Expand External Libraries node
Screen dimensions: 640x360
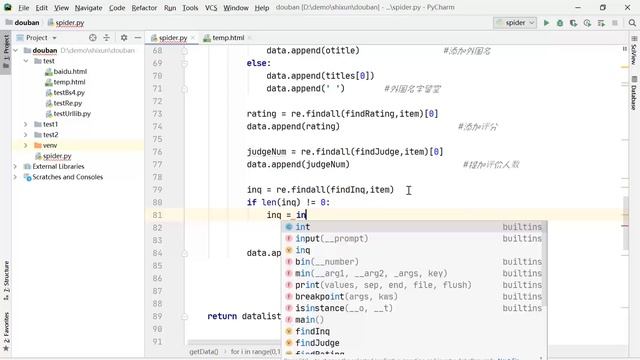16,167
